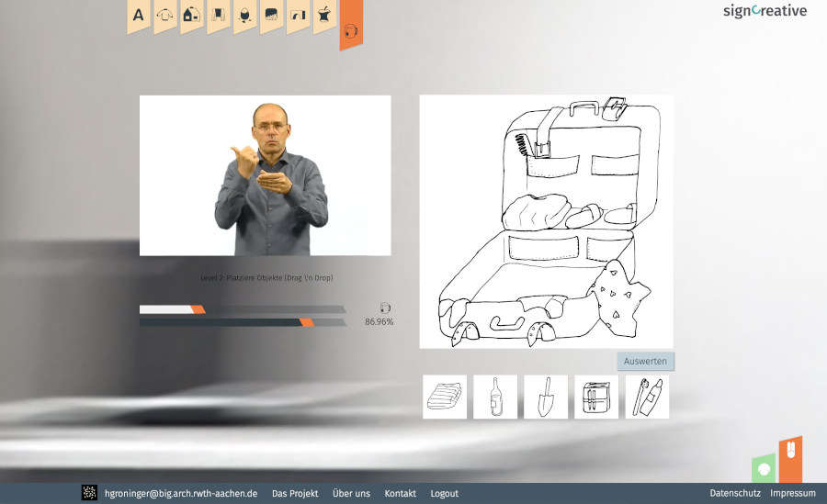This screenshot has height=504, width=827.
Task: Open the egg category banner
Action: coord(244,16)
